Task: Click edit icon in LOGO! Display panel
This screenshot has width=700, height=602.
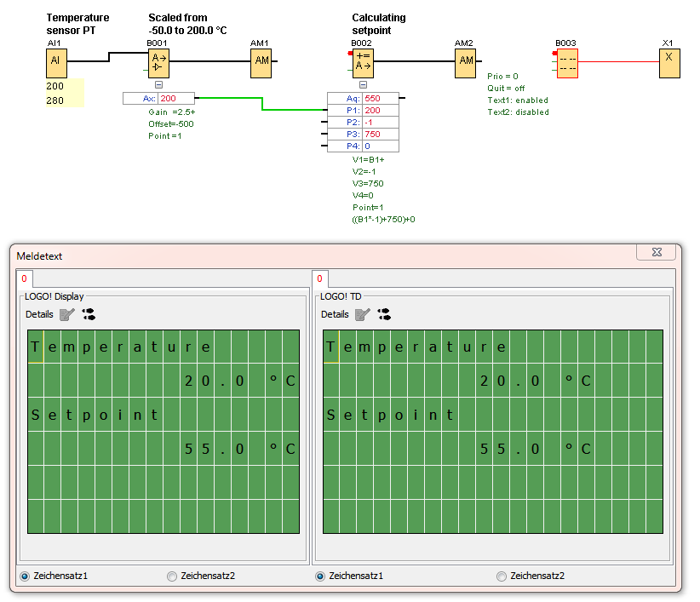Action: tap(67, 314)
